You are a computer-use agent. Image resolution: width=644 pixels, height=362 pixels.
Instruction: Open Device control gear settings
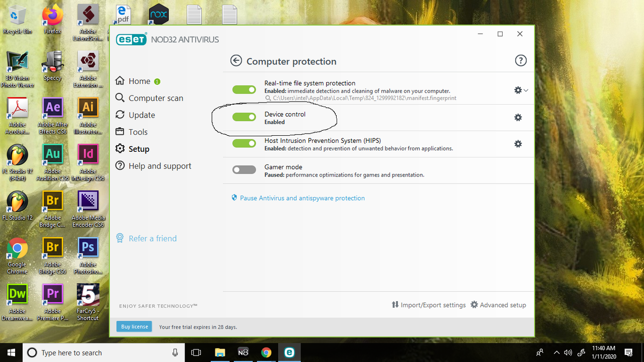tap(518, 117)
